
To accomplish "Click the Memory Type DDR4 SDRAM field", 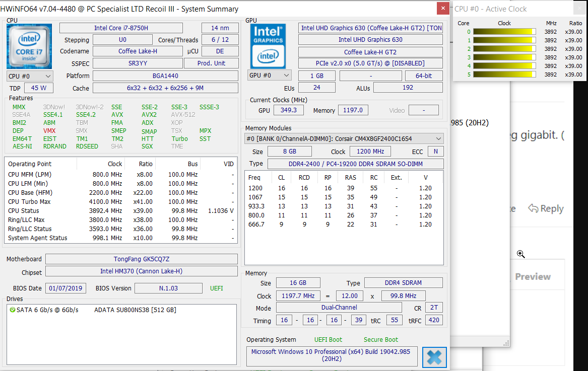I will [x=403, y=282].
